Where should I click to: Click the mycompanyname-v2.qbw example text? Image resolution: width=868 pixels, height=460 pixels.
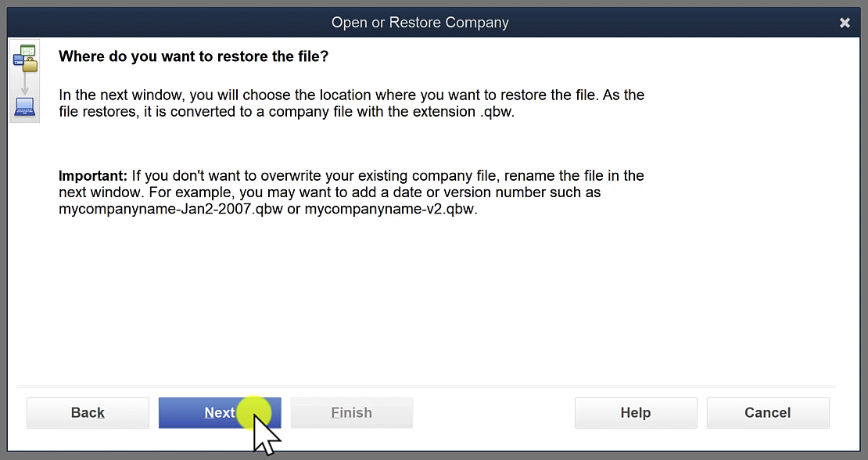(x=391, y=209)
